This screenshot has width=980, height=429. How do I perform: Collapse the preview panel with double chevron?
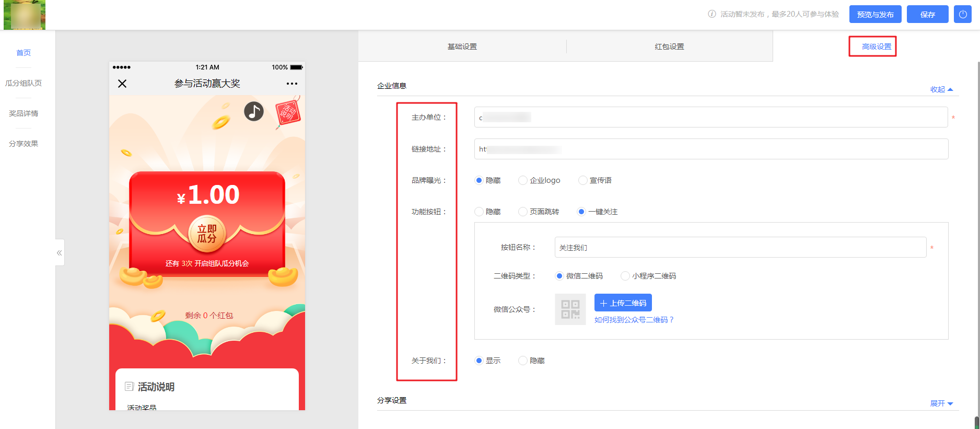(60, 253)
